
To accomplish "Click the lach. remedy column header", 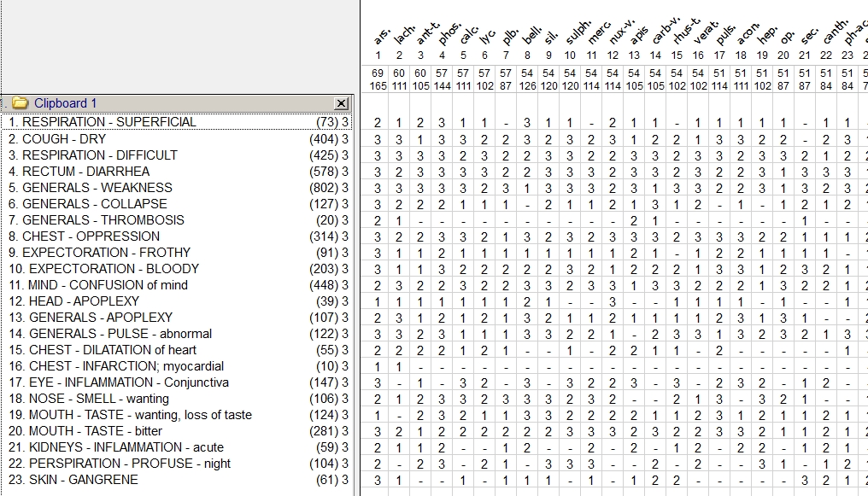I will point(403,35).
